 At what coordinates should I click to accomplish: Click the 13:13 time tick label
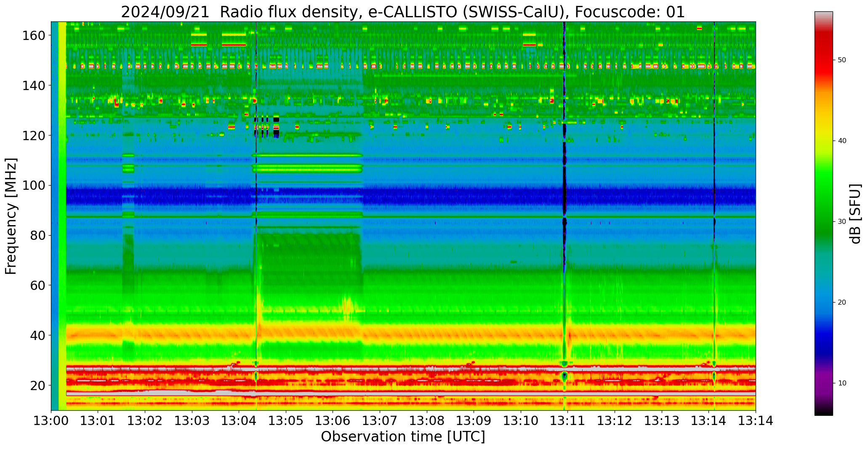[x=662, y=421]
